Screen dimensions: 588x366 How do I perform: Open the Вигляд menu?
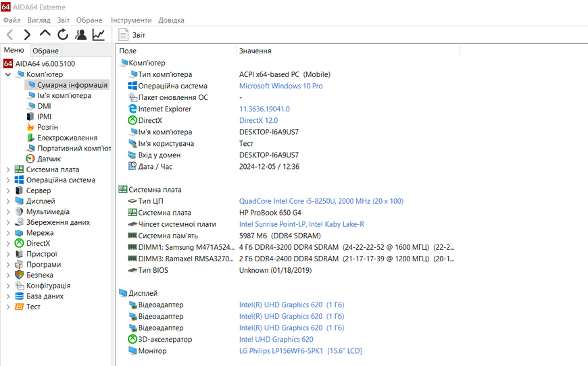pyautogui.click(x=39, y=20)
